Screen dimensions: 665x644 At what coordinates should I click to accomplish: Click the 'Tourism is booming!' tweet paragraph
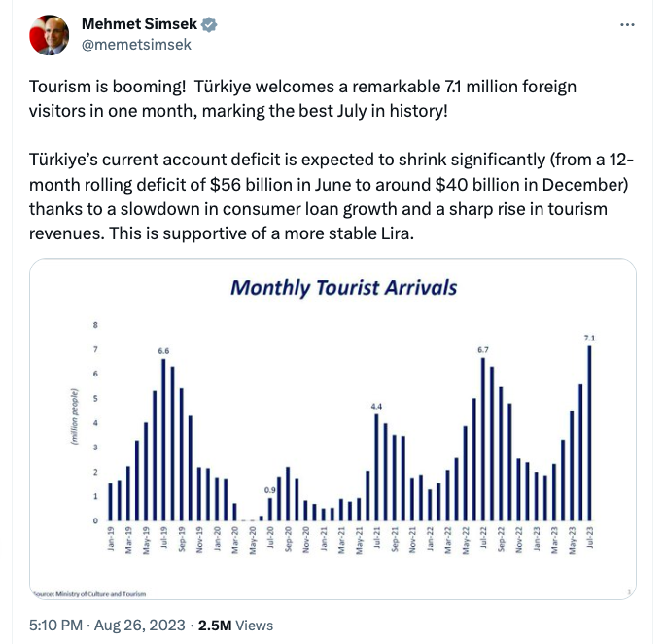click(303, 98)
